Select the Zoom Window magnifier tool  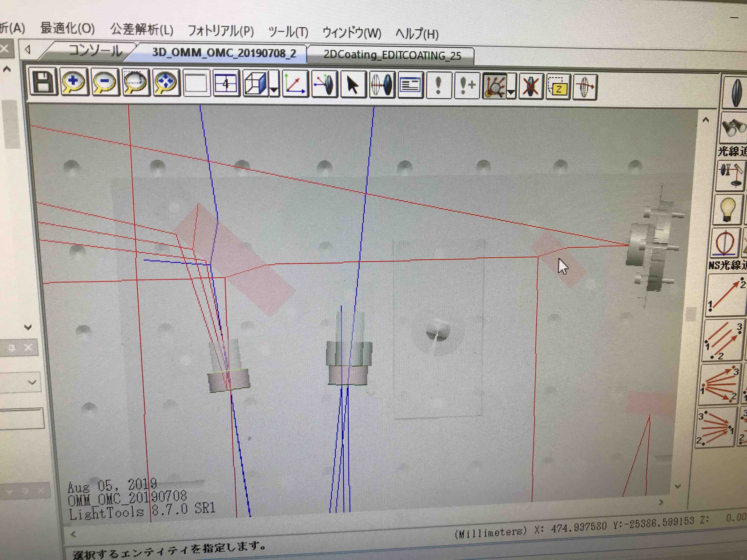(x=135, y=83)
